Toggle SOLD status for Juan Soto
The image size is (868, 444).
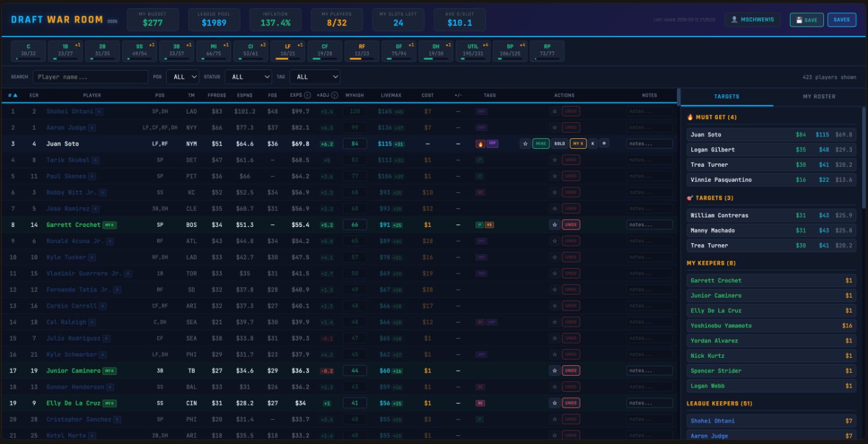click(x=559, y=144)
